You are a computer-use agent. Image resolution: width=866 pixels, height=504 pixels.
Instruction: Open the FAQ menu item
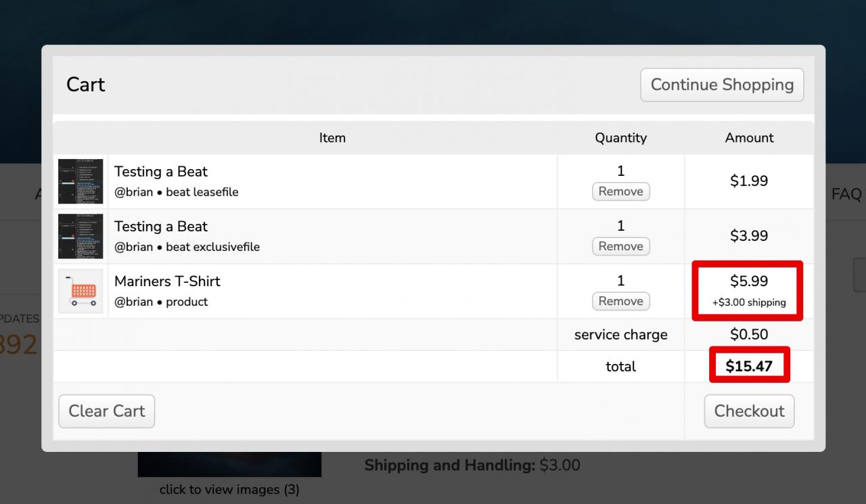846,194
